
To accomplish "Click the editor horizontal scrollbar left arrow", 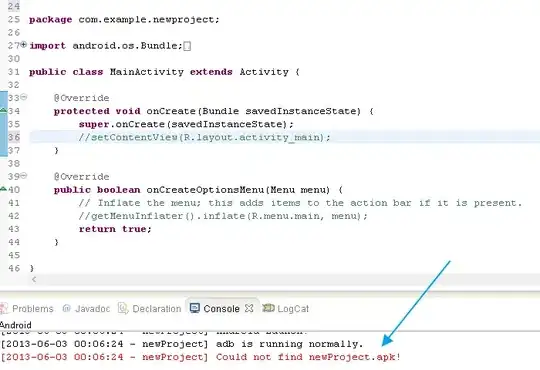I will point(34,279).
